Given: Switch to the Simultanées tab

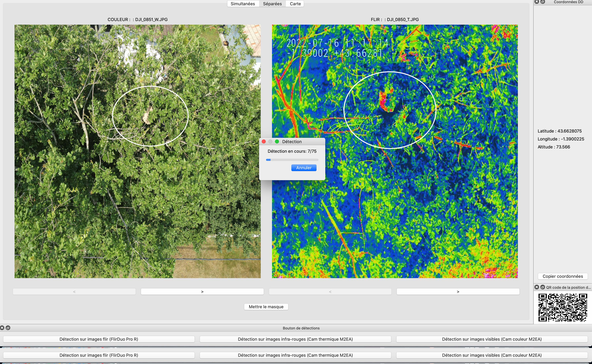Looking at the screenshot, I should tap(243, 4).
